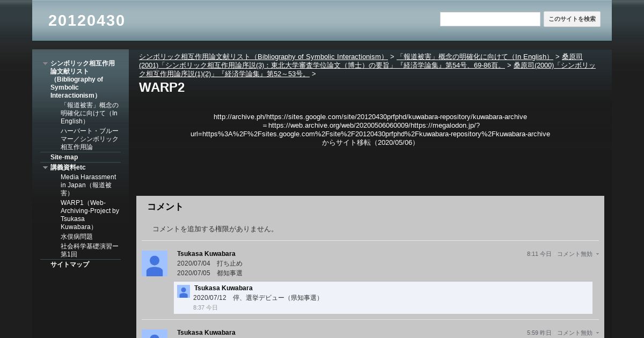644x338 pixels.
Task: Open シンボリック相互作用論文献リスト in the sidebar
Action: pyautogui.click(x=83, y=79)
